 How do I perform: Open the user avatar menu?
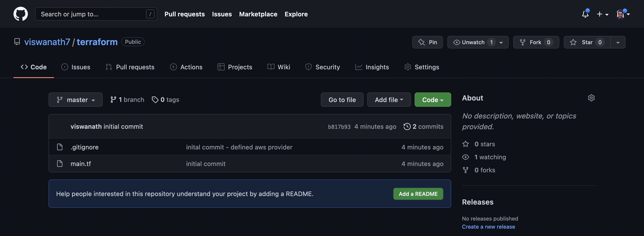[622, 14]
